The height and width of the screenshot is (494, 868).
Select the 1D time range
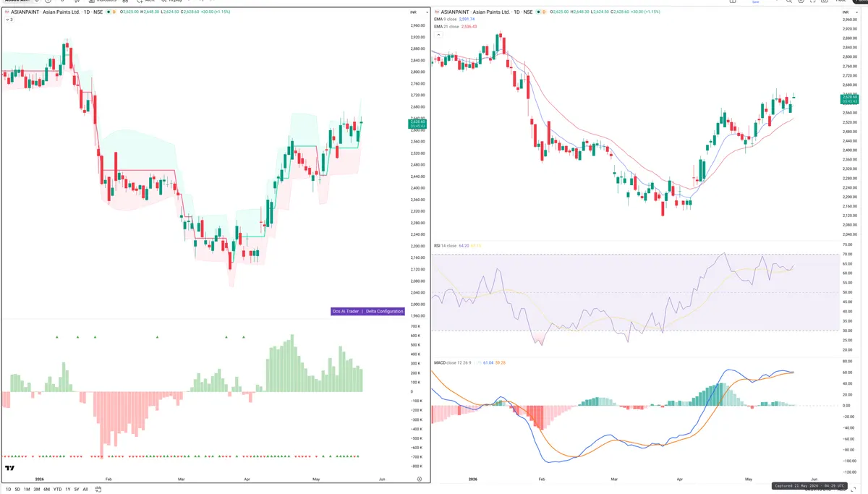(9, 489)
